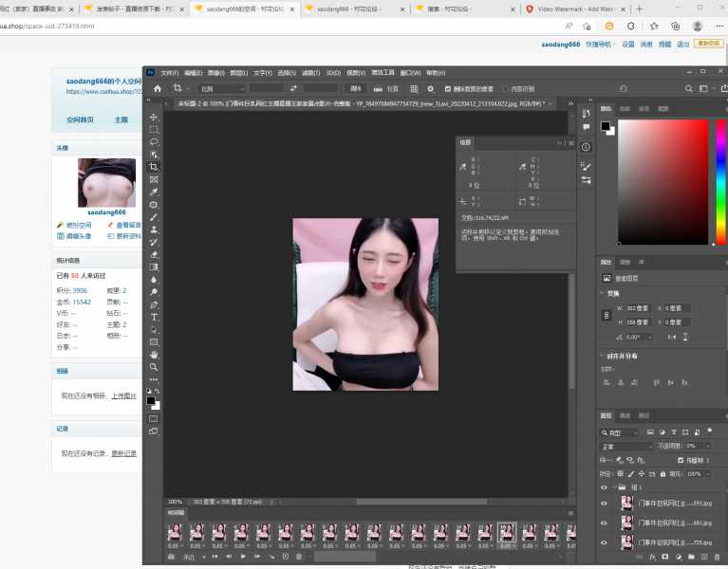The image size is (728, 569).
Task: Select the Lasso tool
Action: click(x=154, y=142)
